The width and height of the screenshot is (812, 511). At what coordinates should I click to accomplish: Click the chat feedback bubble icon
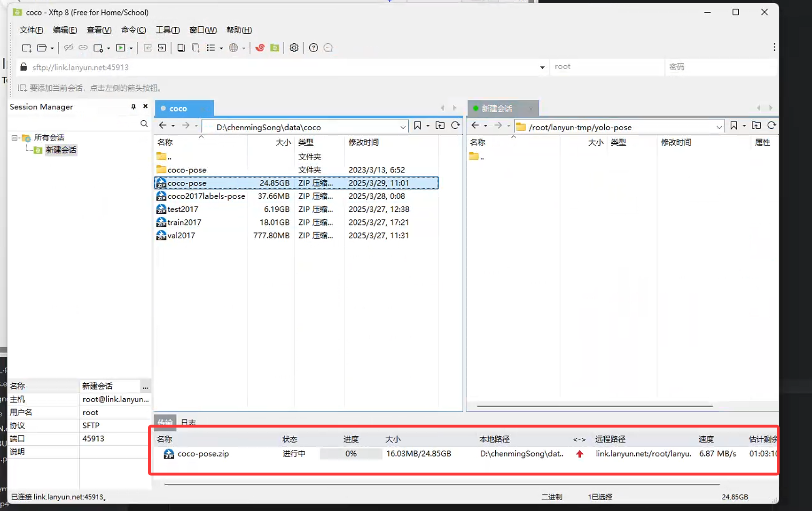[328, 48]
